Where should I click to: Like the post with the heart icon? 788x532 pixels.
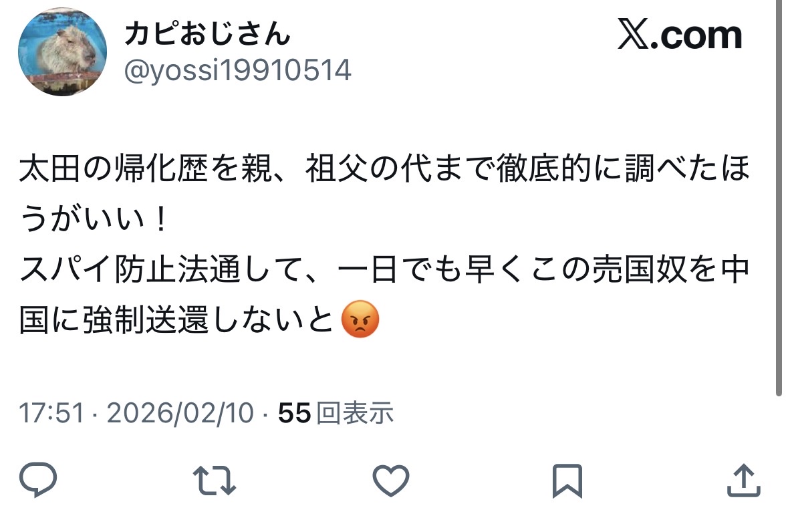pos(391,481)
